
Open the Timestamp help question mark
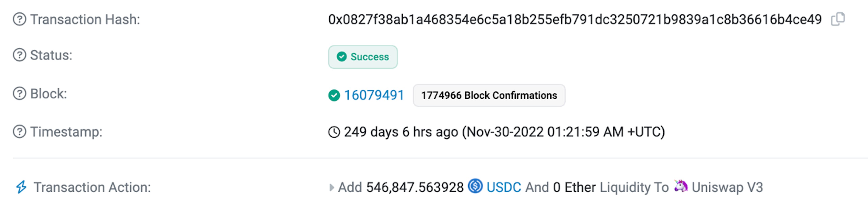click(19, 131)
